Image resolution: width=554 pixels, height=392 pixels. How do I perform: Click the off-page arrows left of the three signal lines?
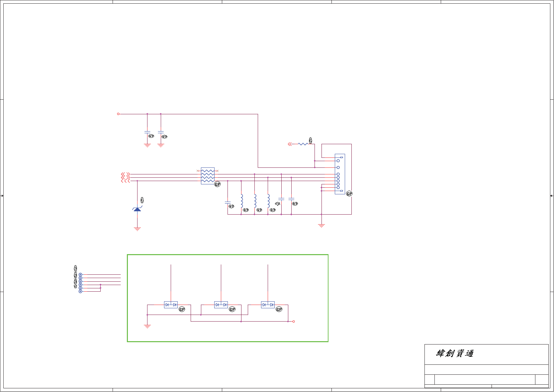click(125, 177)
